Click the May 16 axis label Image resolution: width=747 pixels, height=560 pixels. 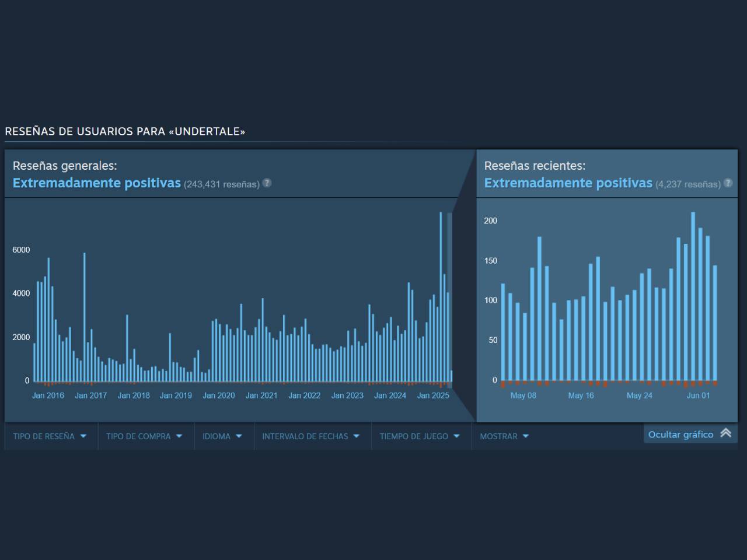581,395
